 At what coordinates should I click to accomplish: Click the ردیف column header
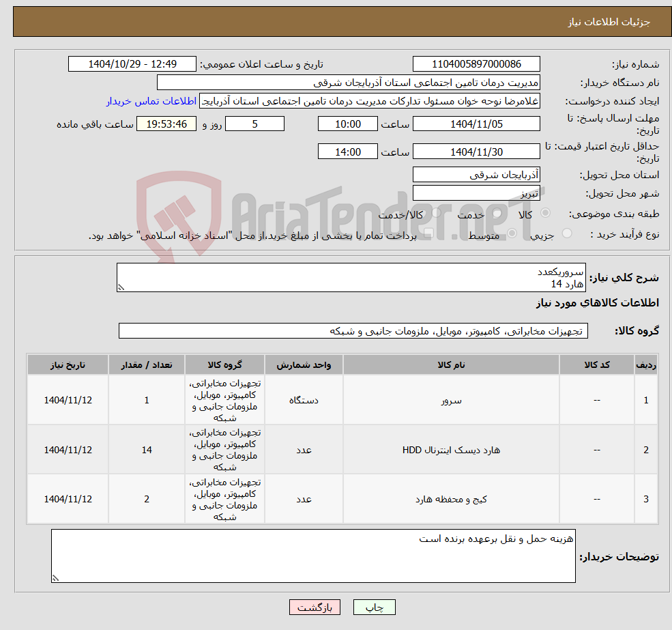pos(646,365)
